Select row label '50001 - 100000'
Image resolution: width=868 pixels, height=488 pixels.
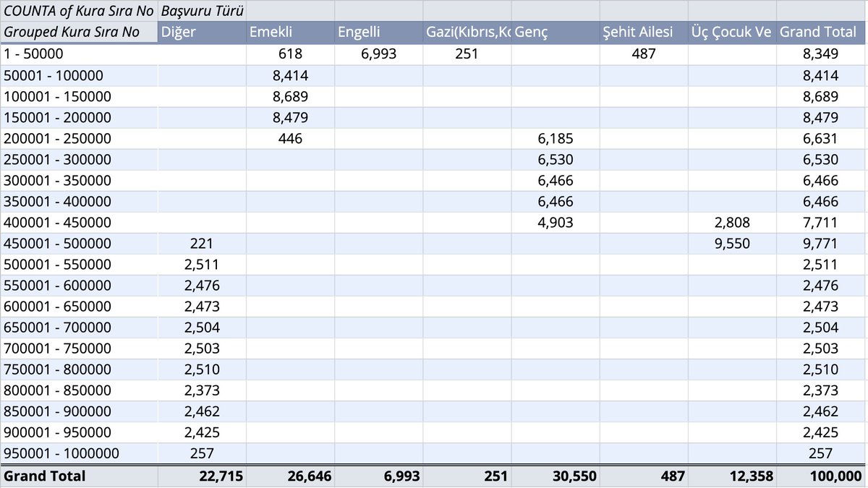pos(79,75)
